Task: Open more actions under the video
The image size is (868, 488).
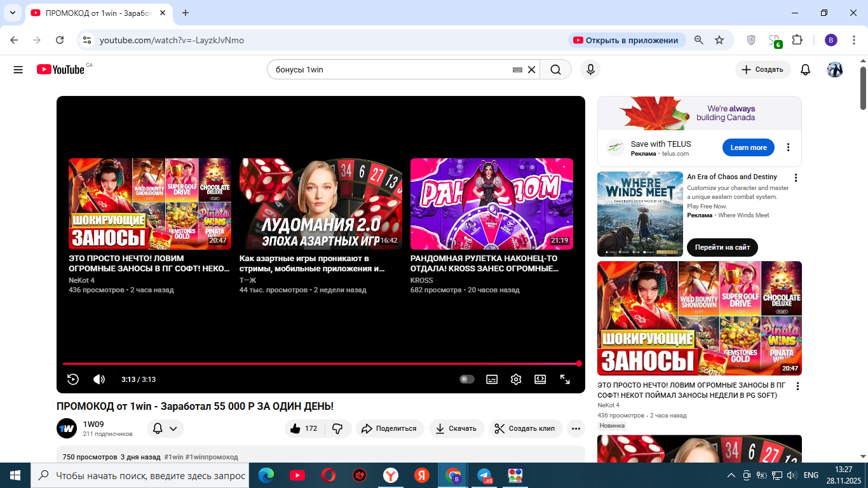Action: [576, 429]
